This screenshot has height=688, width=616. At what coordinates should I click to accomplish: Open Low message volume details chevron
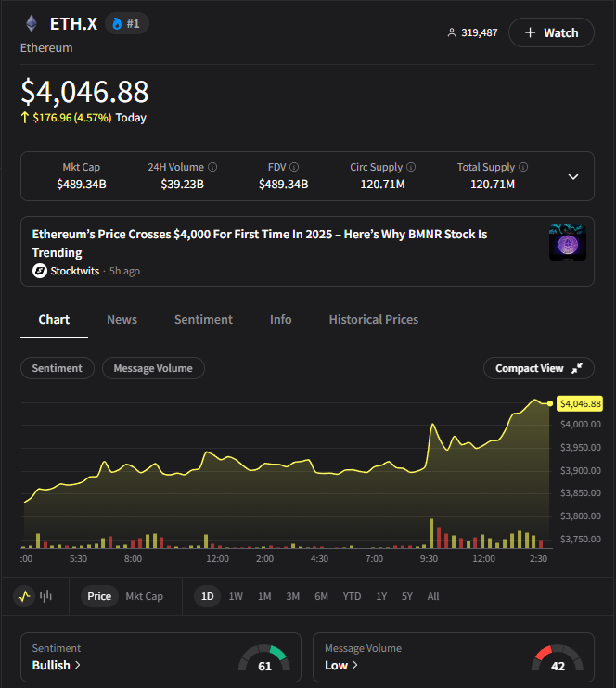pos(354,665)
